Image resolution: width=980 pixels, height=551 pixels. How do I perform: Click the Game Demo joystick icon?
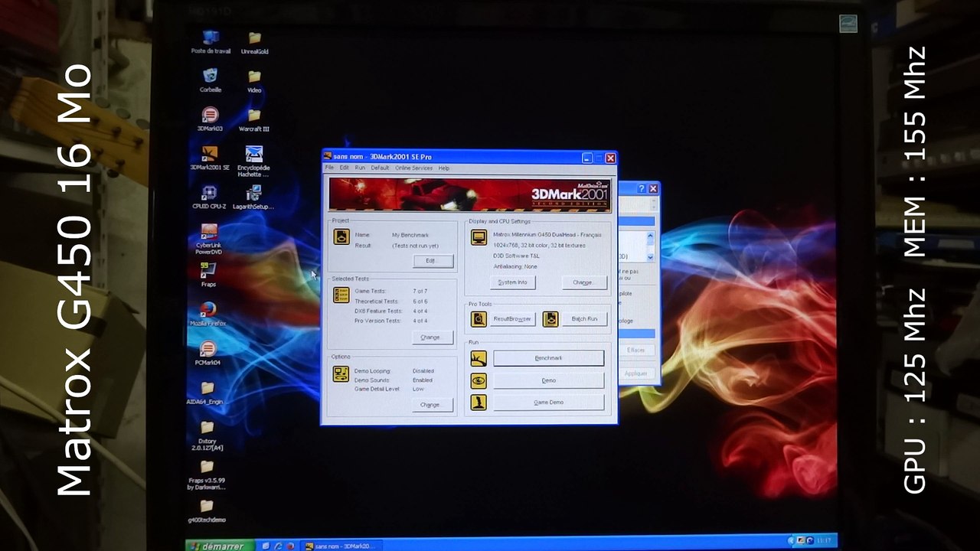click(479, 403)
